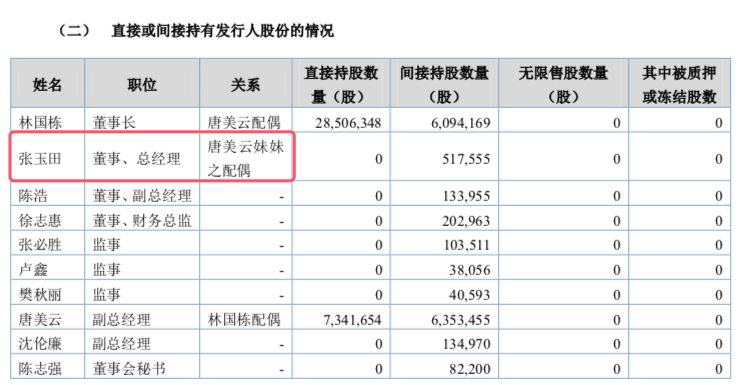Click the 职位 column header
Viewport: 740px width, 385px height.
pos(142,84)
